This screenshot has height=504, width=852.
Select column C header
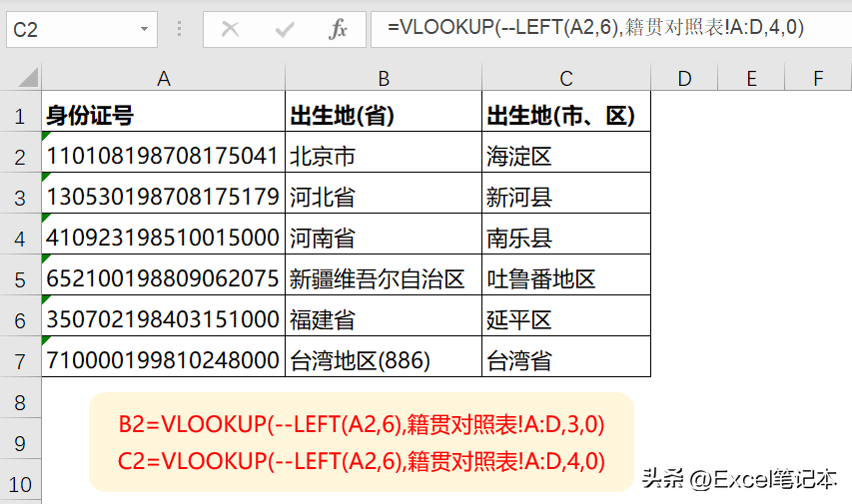(566, 78)
